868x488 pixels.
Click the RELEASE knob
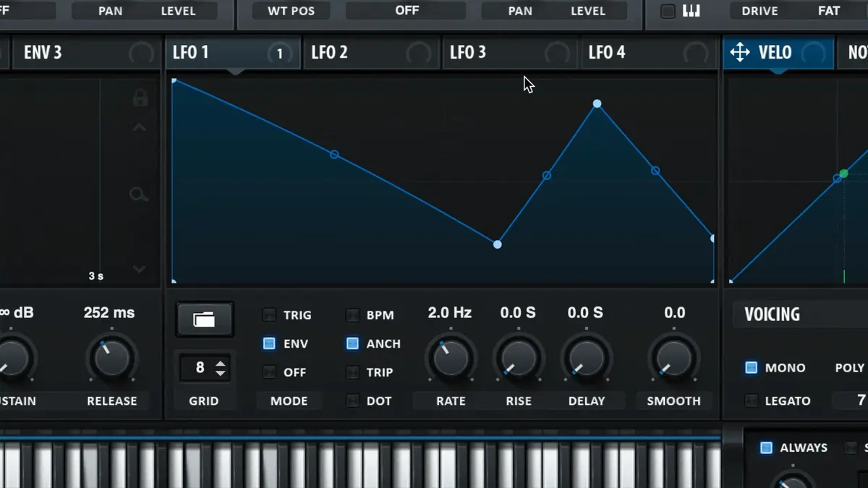(111, 357)
